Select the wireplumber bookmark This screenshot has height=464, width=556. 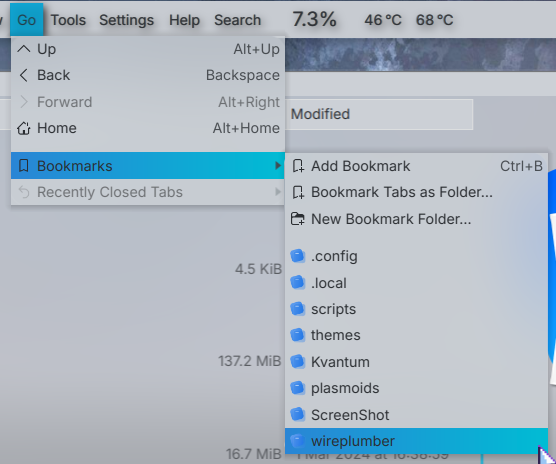[x=417, y=441]
